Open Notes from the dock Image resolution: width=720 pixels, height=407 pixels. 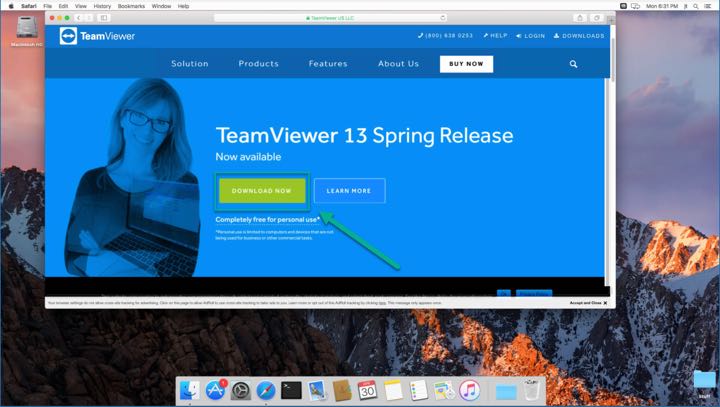tap(393, 390)
